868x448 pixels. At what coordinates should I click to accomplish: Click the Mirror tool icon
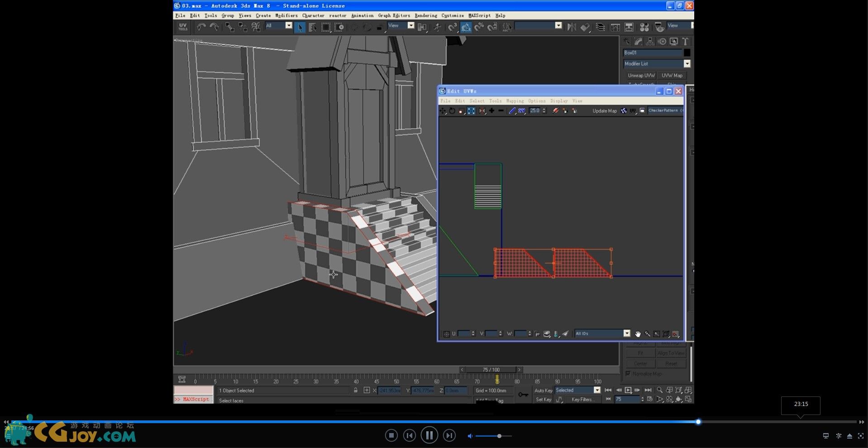(x=572, y=27)
